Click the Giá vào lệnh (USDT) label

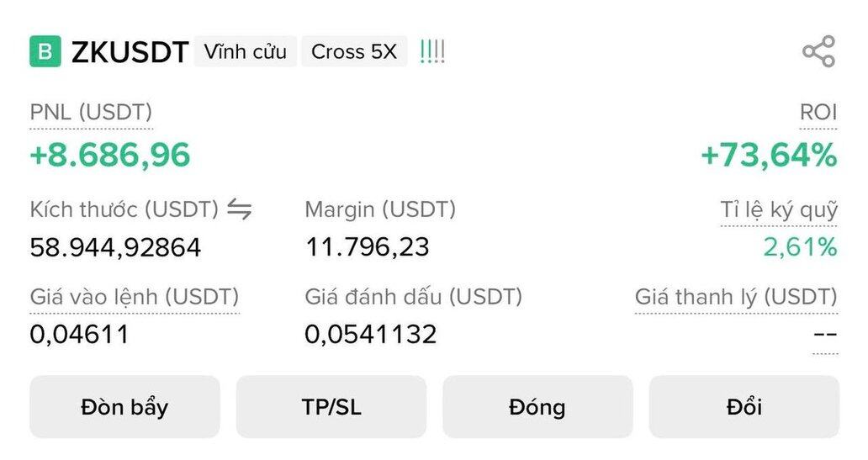click(135, 297)
